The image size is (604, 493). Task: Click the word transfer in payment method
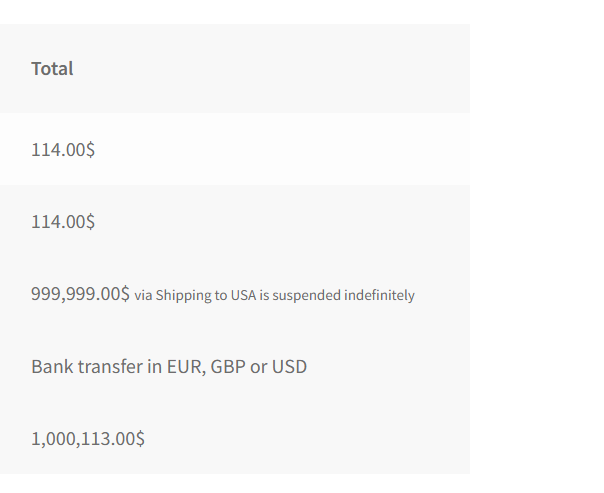(110, 366)
